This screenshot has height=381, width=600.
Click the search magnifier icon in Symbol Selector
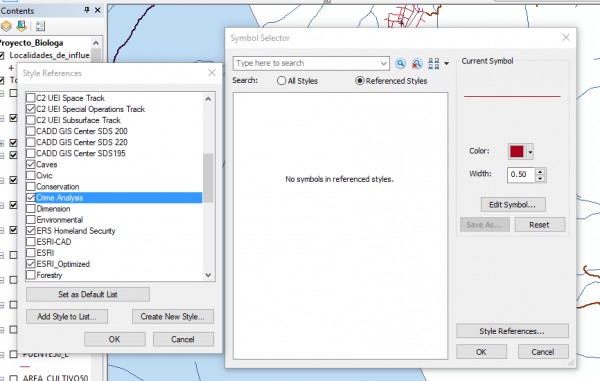(x=400, y=64)
